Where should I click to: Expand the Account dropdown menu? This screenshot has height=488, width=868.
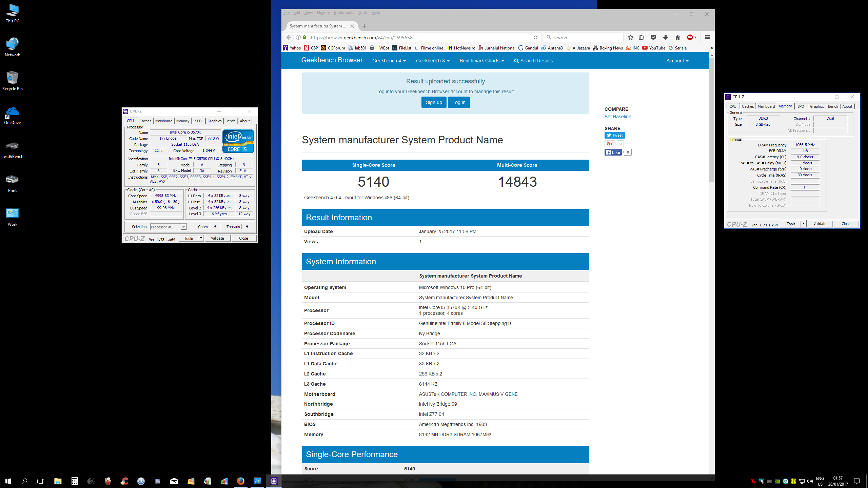(x=677, y=61)
